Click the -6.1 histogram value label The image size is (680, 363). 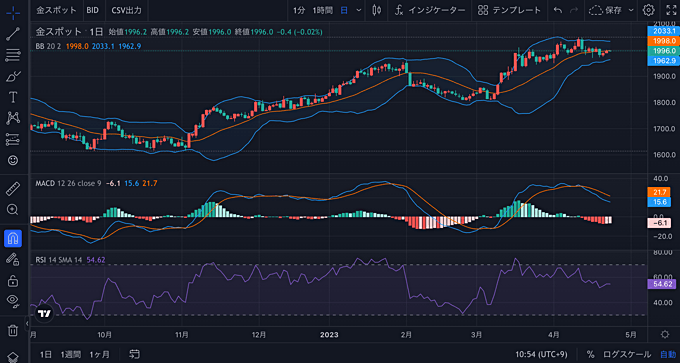click(659, 223)
